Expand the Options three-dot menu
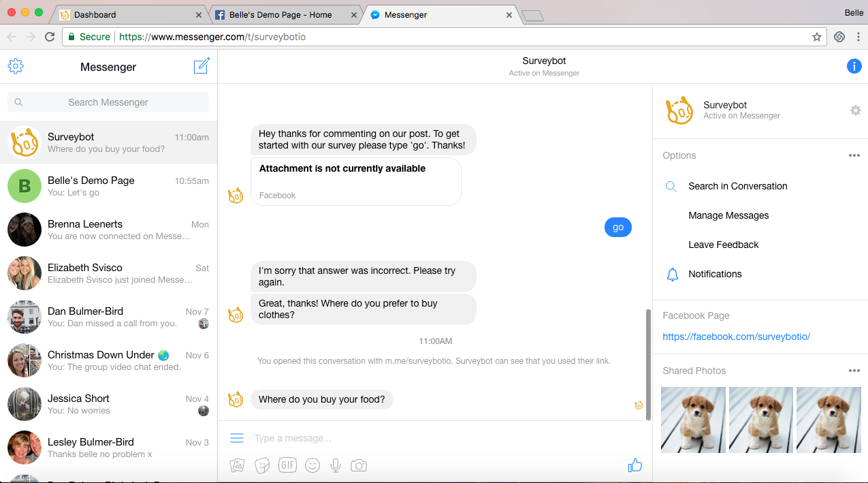868x483 pixels. click(x=854, y=155)
